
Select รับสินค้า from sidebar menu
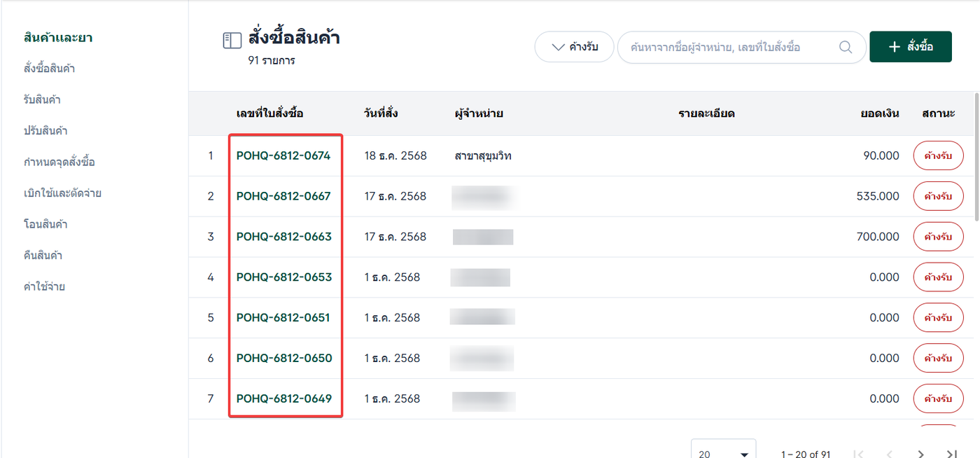tap(42, 99)
